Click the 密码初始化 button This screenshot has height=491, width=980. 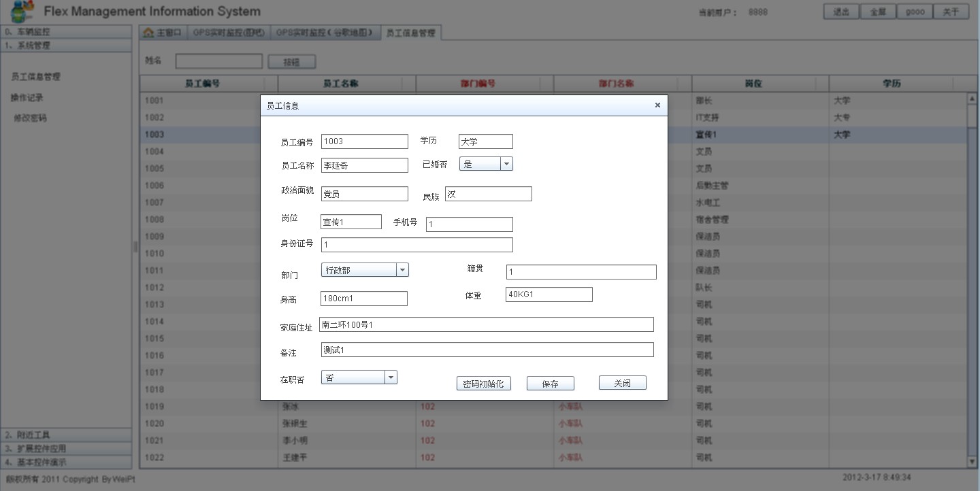tap(483, 384)
